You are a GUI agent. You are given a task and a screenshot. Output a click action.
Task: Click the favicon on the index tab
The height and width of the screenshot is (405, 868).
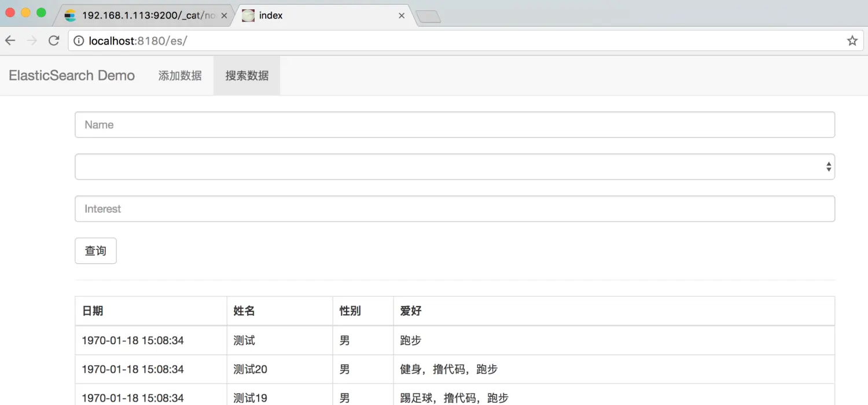(x=248, y=16)
